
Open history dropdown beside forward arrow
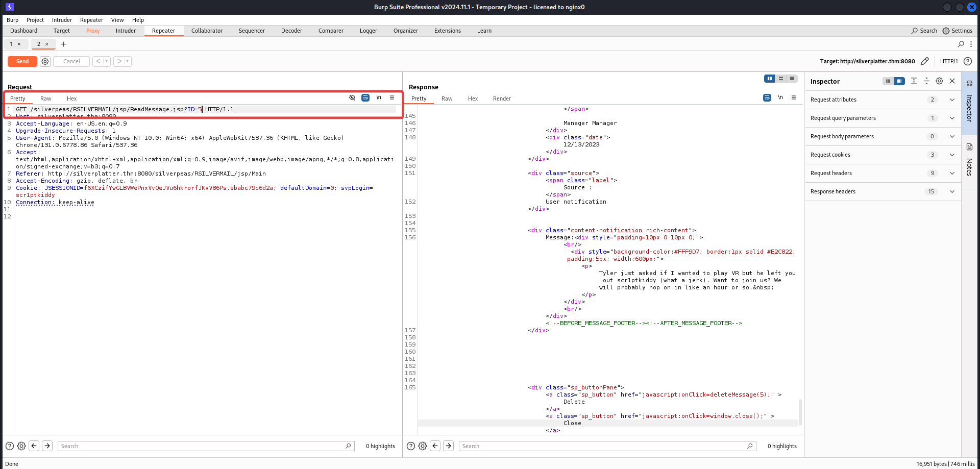[128, 61]
